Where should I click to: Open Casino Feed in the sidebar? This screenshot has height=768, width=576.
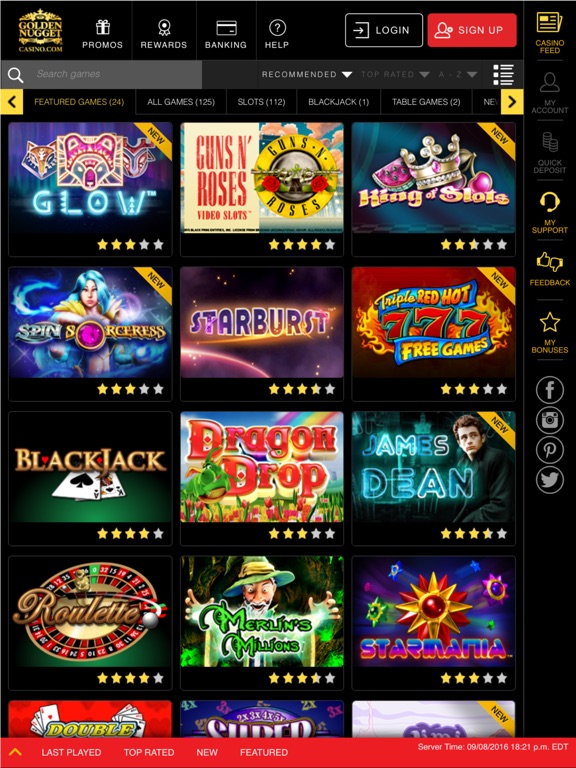click(x=550, y=33)
